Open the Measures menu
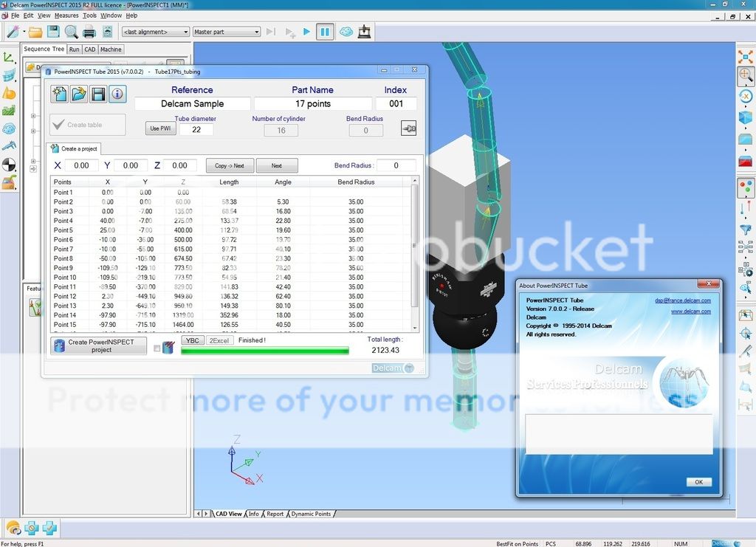Screen dimensions: 756x547 [66, 16]
